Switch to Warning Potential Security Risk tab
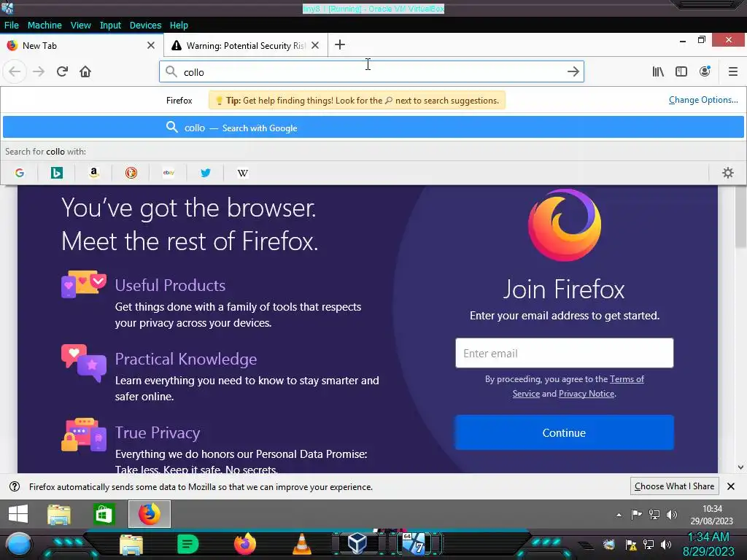Viewport: 747px width, 560px height. (x=245, y=46)
